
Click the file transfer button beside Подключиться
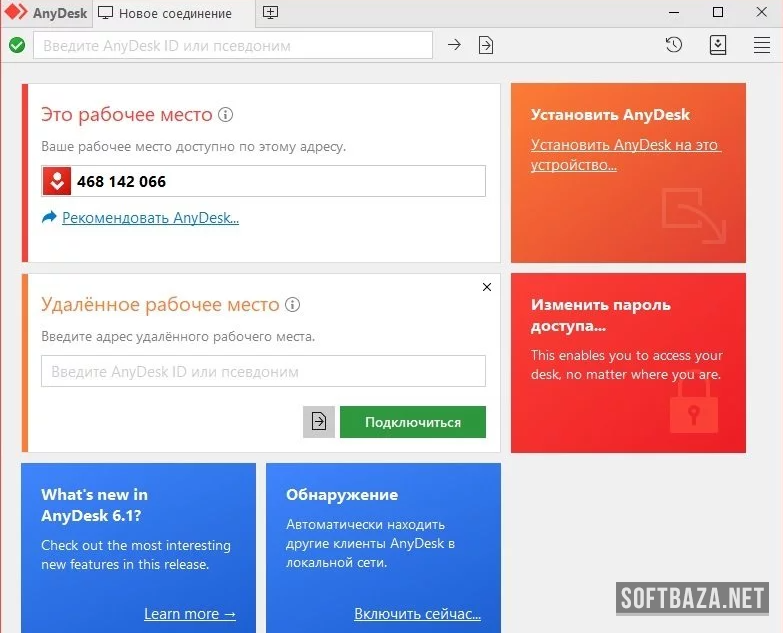[319, 422]
